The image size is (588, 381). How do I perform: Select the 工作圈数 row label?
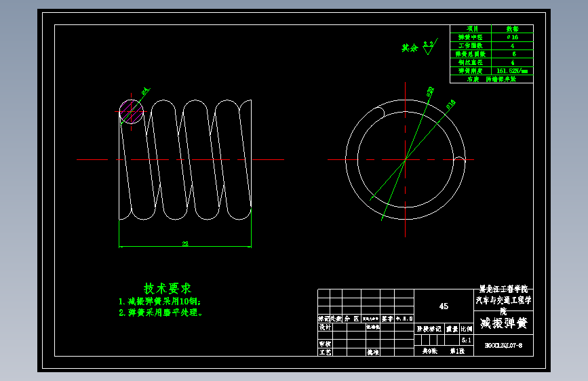470,45
